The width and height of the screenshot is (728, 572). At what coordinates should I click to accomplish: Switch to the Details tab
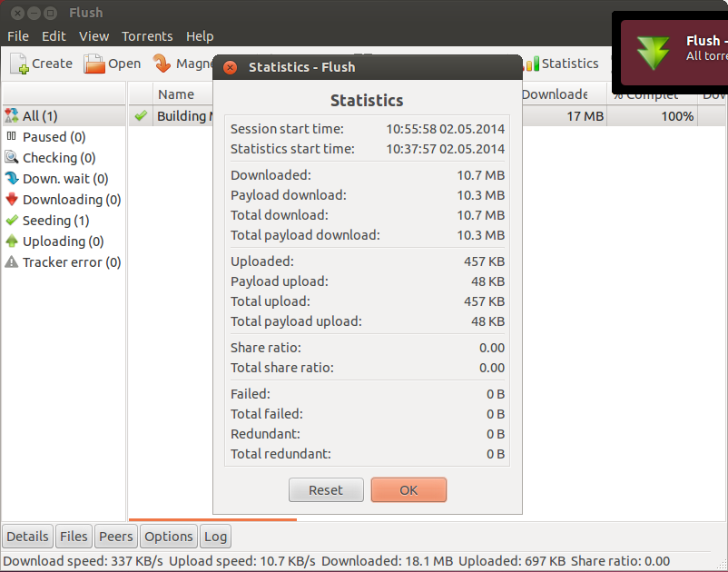point(27,537)
